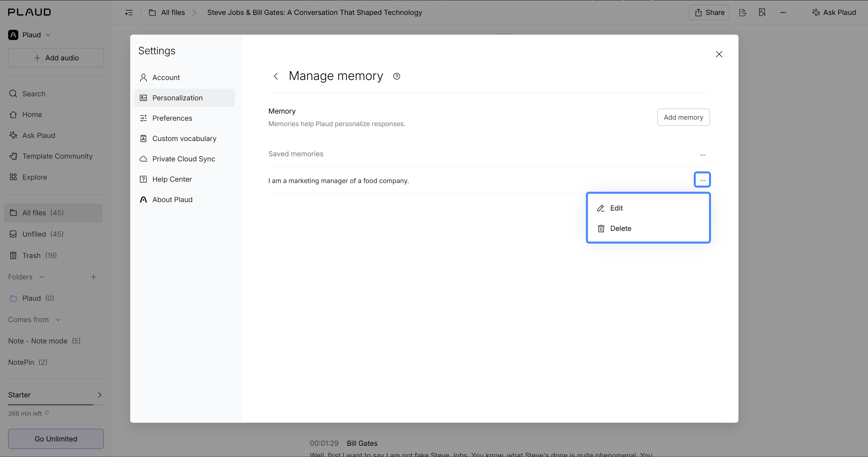
Task: Click the minutes left info icon
Action: [47, 413]
